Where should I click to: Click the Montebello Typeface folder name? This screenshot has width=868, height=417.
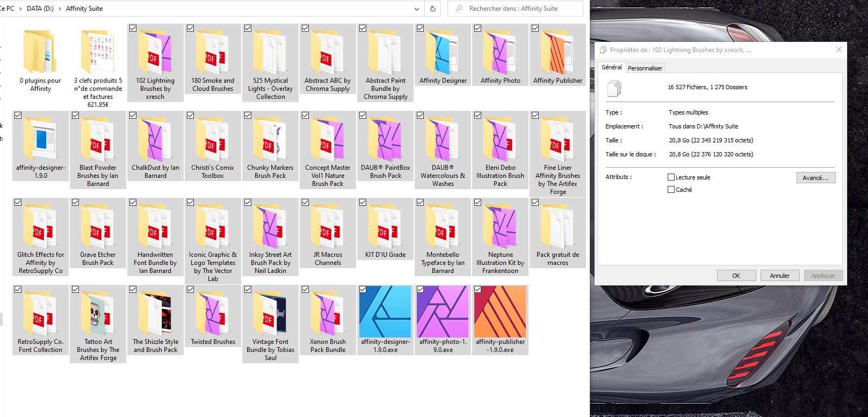click(x=443, y=263)
